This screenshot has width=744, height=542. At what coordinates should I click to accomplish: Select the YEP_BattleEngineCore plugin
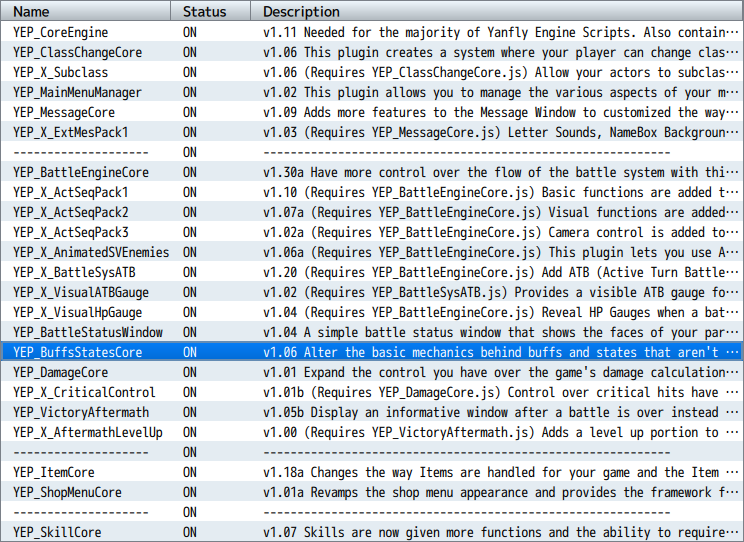pyautogui.click(x=372, y=172)
